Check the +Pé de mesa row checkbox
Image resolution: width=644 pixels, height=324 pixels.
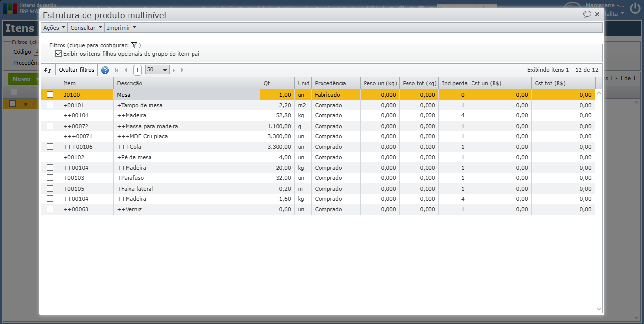click(50, 157)
